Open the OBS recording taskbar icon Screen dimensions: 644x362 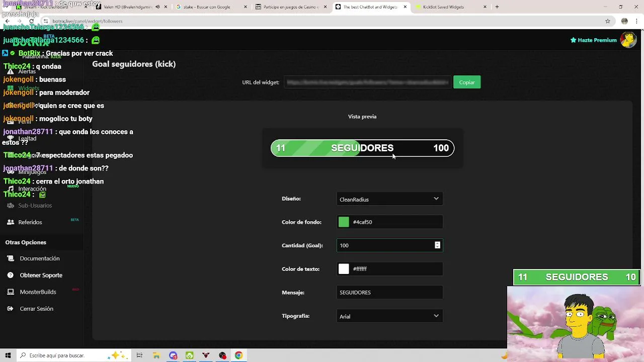[222, 355]
